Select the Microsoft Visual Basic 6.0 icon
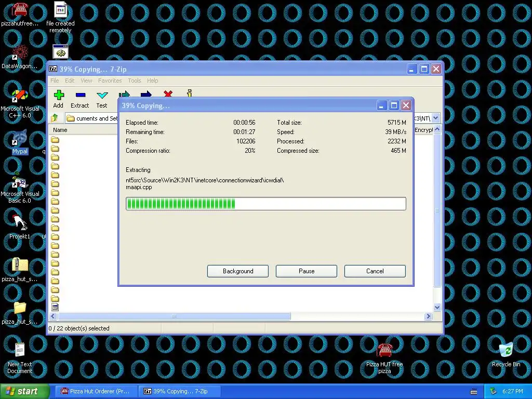The height and width of the screenshot is (399, 532). click(x=20, y=188)
